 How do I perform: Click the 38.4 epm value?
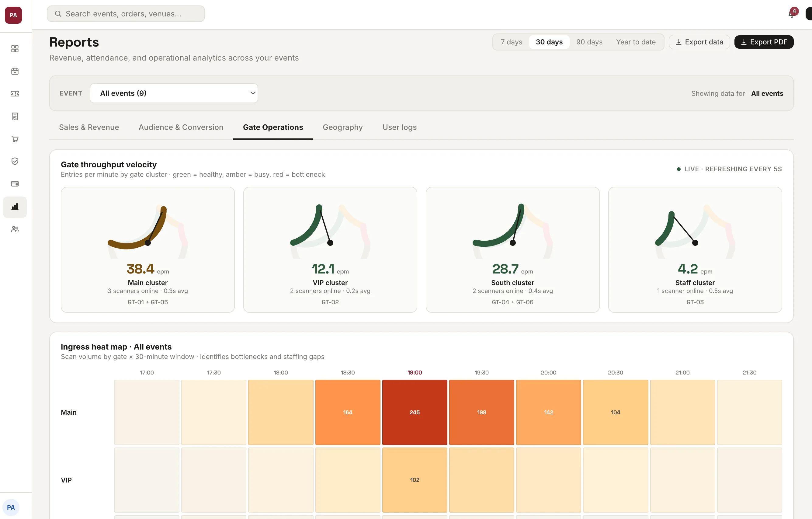[x=148, y=269]
